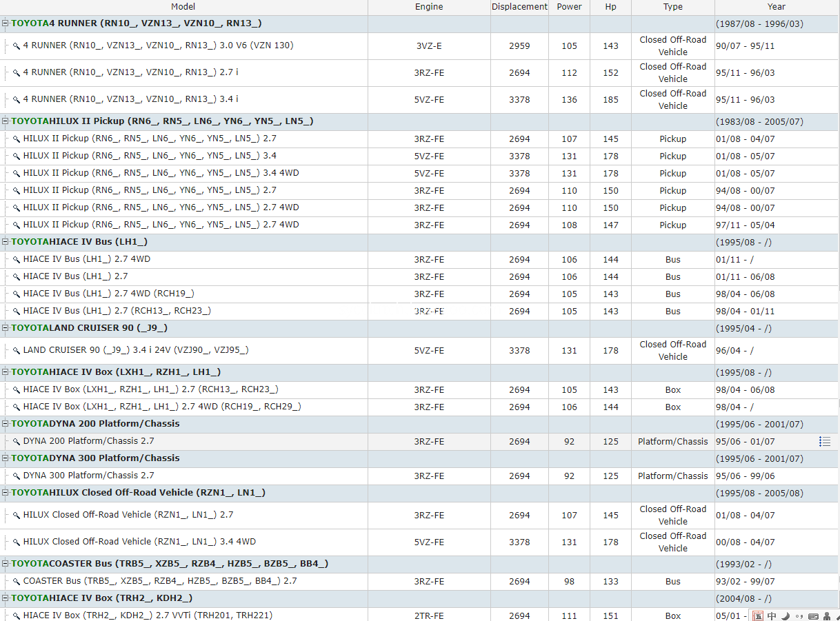The height and width of the screenshot is (621, 840).
Task: Collapse the TOYOTA HIACE IV Bus (LH1_) group
Action: pos(6,242)
